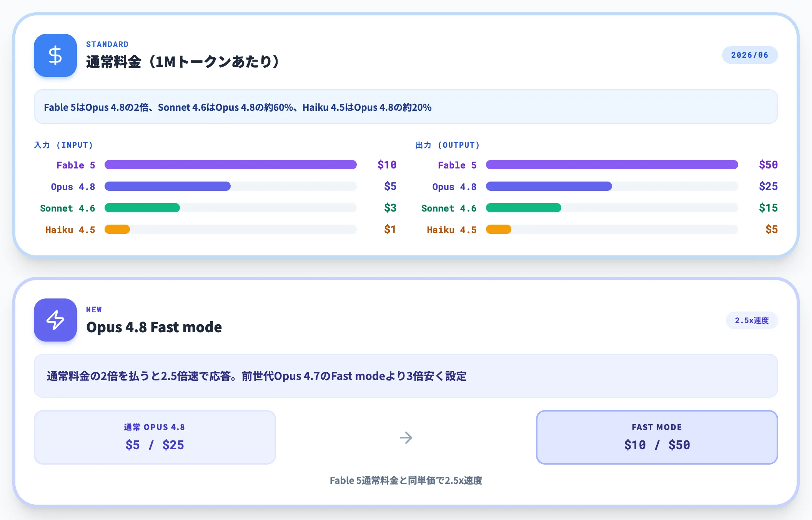Click the Haiku 4.5 label under INPUT
The image size is (812, 520).
[70, 230]
